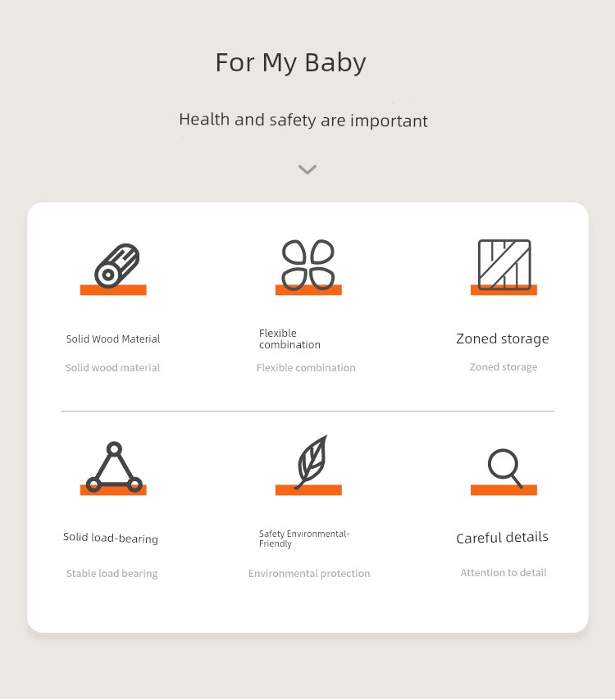Click the triangle load-bearing icon
Viewport: 615px width, 700px height.
[x=114, y=467]
